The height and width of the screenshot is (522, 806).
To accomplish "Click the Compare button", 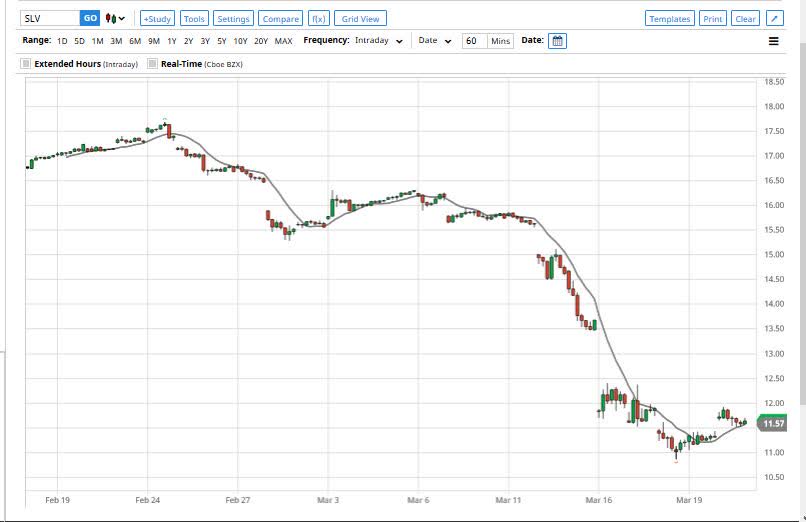I will point(281,18).
